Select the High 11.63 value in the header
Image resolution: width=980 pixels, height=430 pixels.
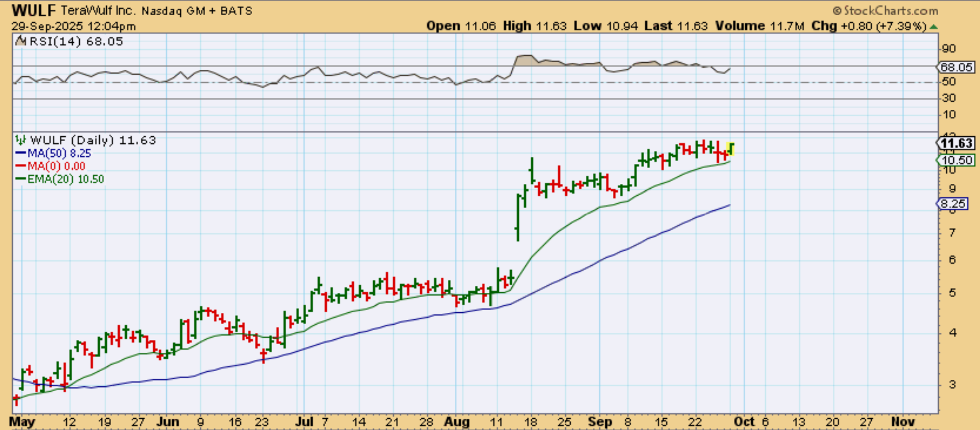[x=534, y=26]
